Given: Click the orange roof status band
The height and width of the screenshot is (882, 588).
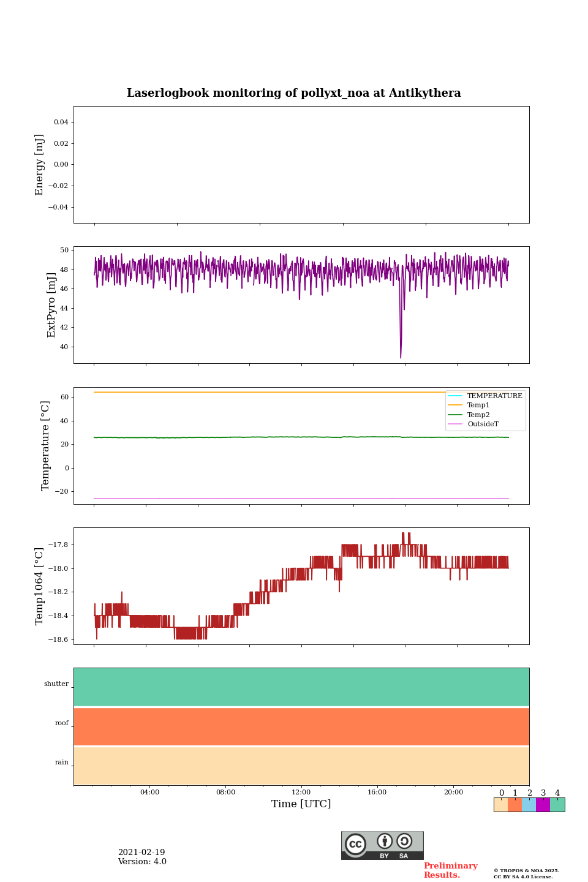Looking at the screenshot, I should tap(301, 726).
